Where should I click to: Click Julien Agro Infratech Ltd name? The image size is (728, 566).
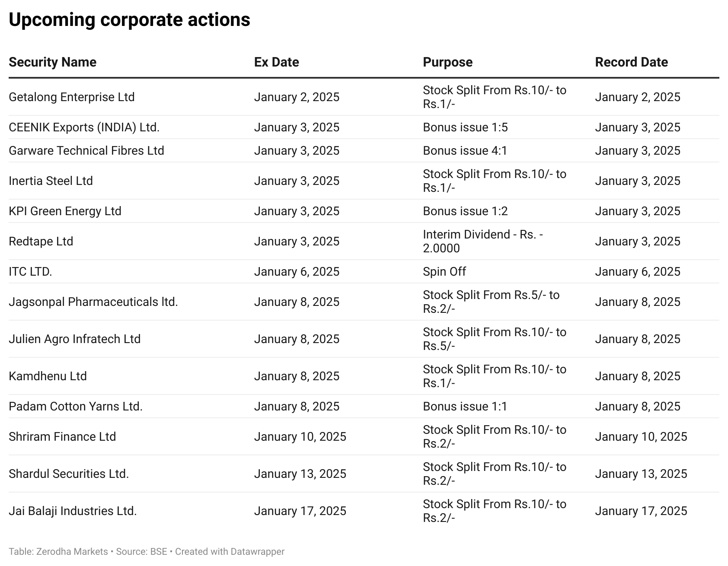74,339
